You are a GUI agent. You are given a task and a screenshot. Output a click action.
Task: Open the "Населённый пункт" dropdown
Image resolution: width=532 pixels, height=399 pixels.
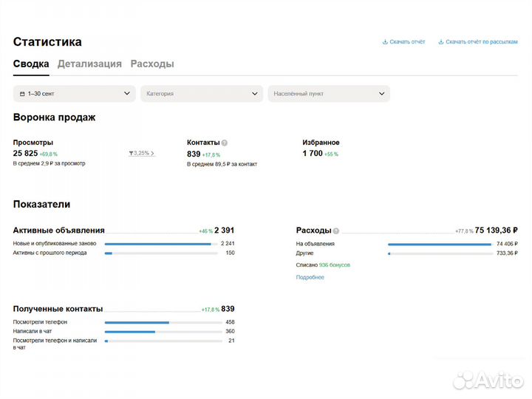click(x=329, y=94)
